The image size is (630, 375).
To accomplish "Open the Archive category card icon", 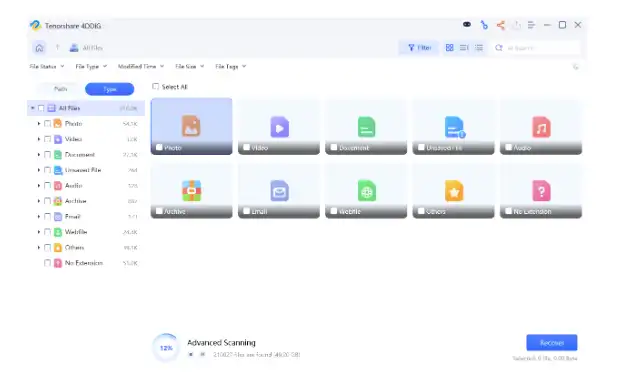I will 192,191.
